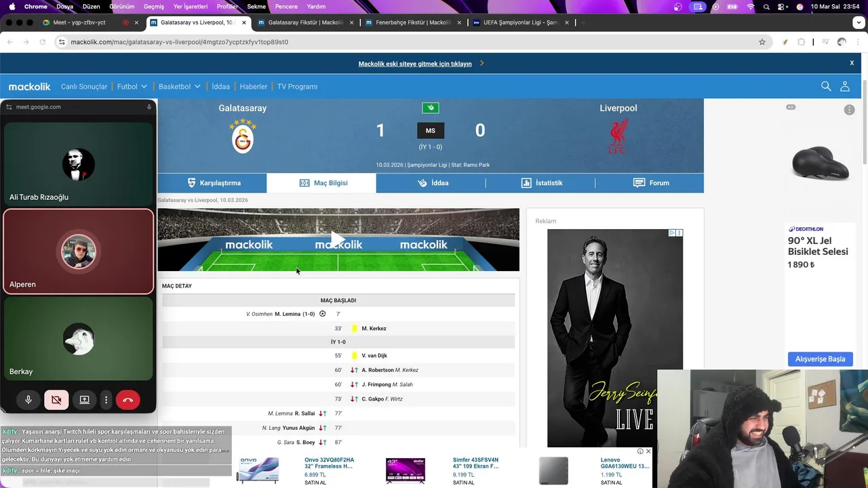Open Chrome tab search dropdown

859,22
